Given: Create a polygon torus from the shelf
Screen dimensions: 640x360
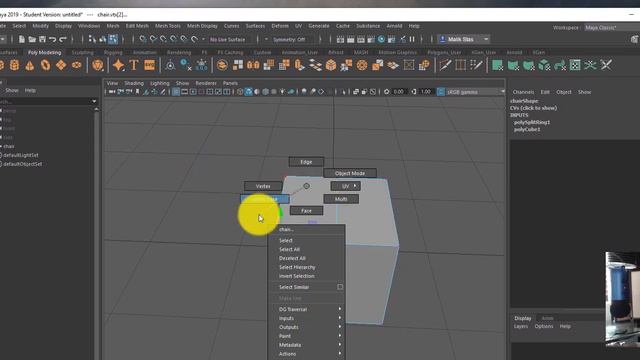Looking at the screenshot, I should coord(45,65).
